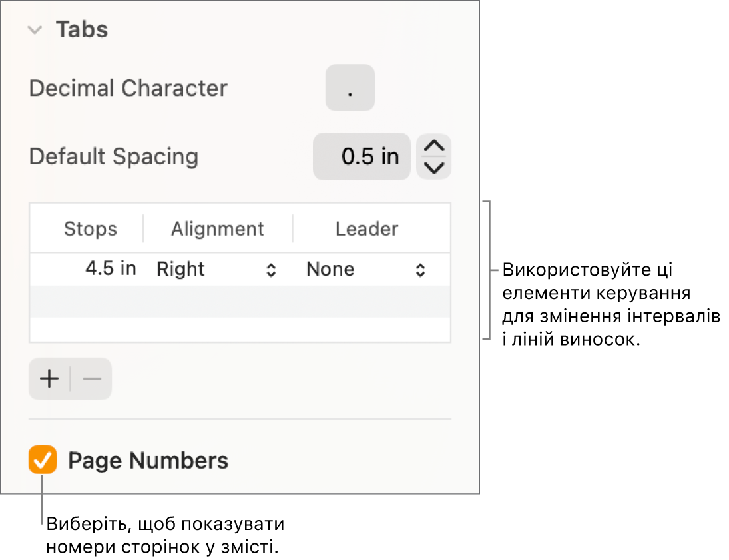Collapse the Tabs section chevron
The height and width of the screenshot is (560, 729).
[36, 30]
